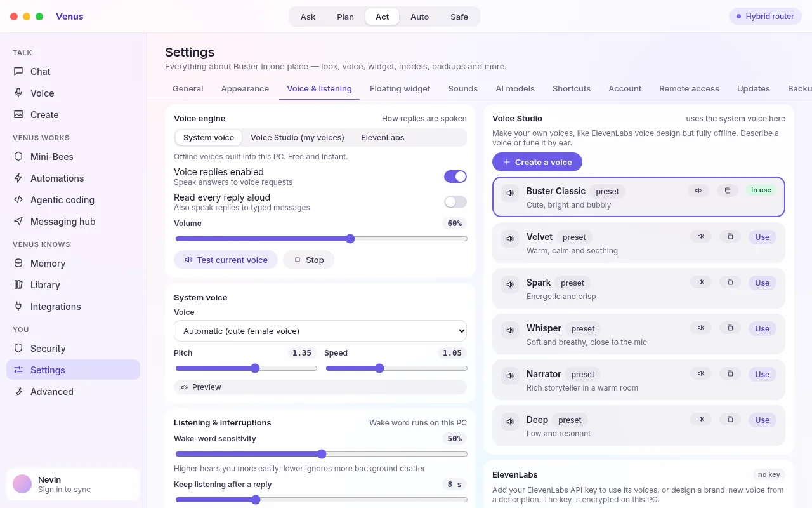Image resolution: width=812 pixels, height=508 pixels.
Task: Open the system Voice dropdown
Action: click(x=320, y=331)
